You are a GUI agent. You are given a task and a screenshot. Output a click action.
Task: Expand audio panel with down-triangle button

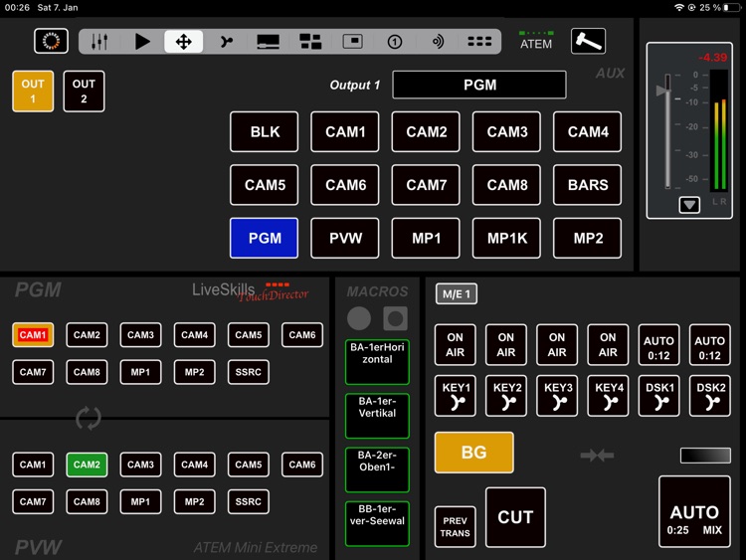(x=689, y=205)
